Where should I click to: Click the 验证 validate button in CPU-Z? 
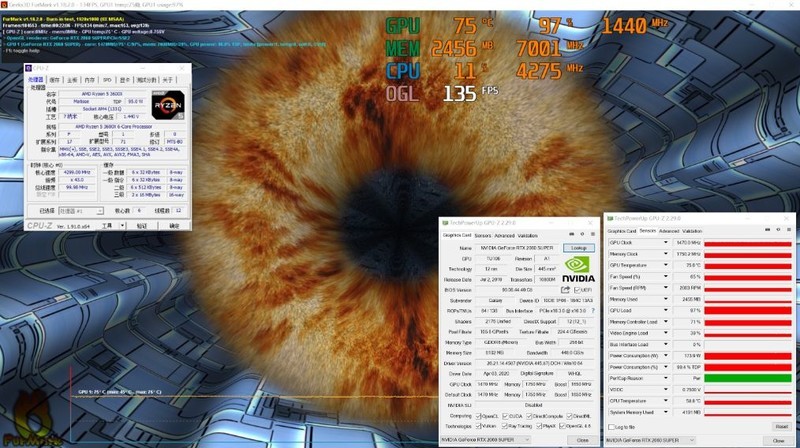pos(142,226)
